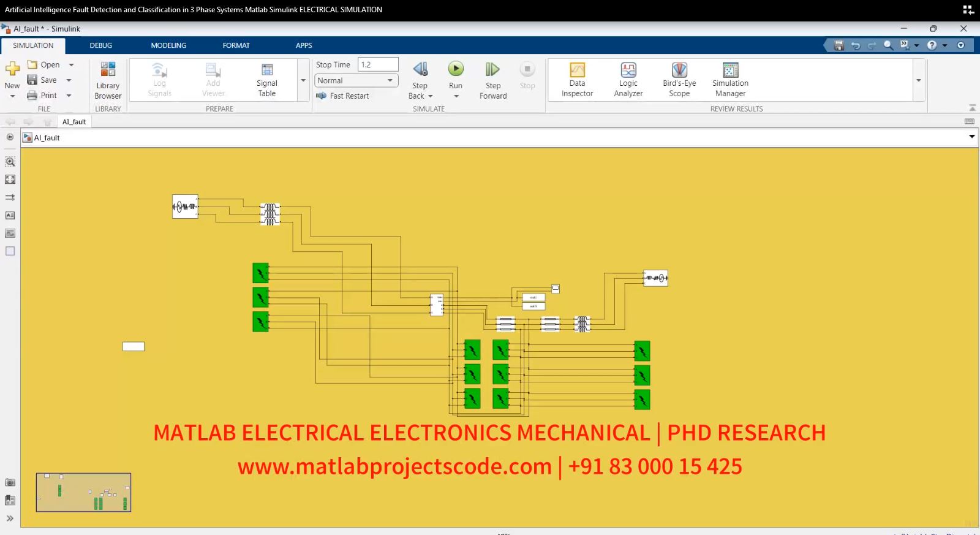
Task: Select the Zoom tool in palette
Action: (x=10, y=162)
